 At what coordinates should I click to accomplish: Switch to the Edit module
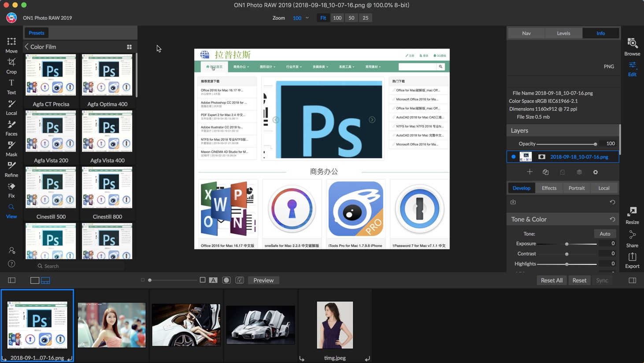pos(632,69)
